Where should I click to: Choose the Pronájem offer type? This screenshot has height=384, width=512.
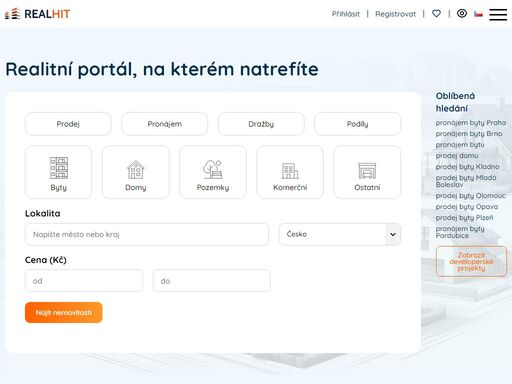(165, 124)
